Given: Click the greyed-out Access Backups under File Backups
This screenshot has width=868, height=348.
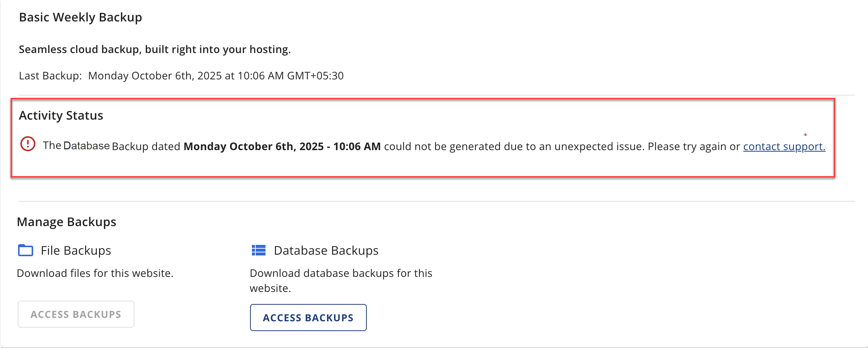Looking at the screenshot, I should [x=76, y=314].
